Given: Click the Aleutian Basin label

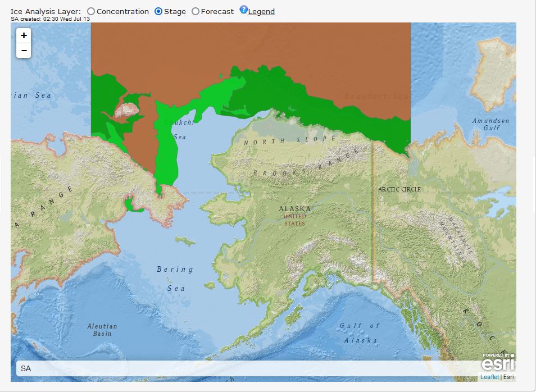Looking at the screenshot, I should click(x=102, y=330).
